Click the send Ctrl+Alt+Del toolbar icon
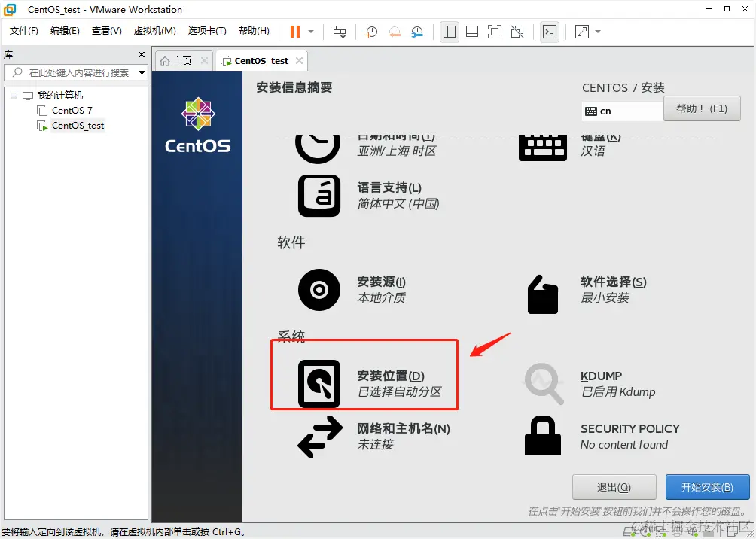Viewport: 756px width, 539px height. [x=340, y=32]
